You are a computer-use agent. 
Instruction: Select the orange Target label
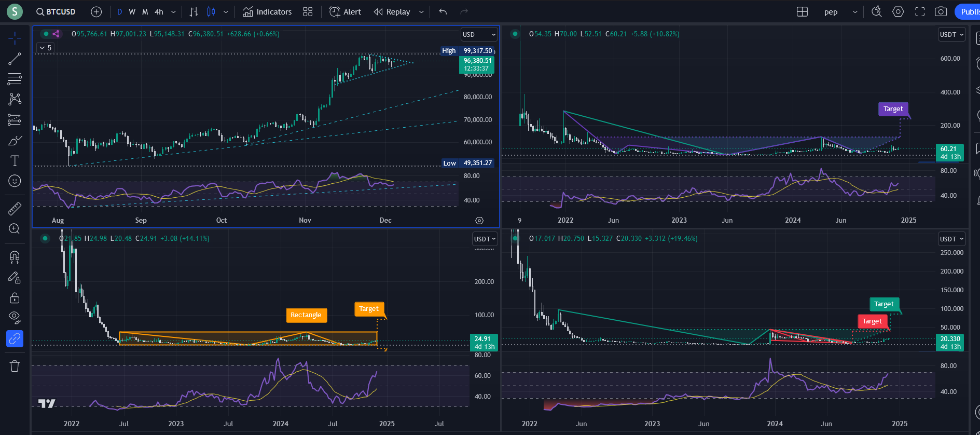pos(369,309)
